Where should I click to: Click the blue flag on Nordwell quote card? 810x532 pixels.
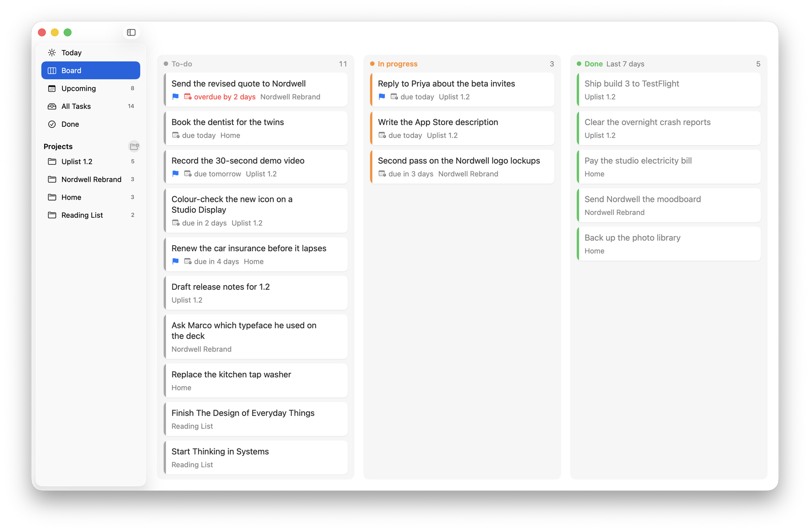tap(175, 97)
